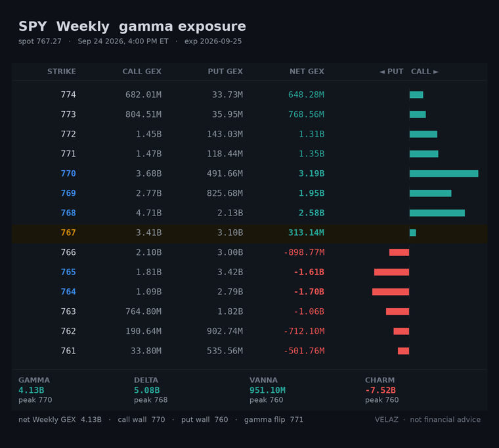
Task: Select highlighted strike 769
Action: (x=68, y=193)
